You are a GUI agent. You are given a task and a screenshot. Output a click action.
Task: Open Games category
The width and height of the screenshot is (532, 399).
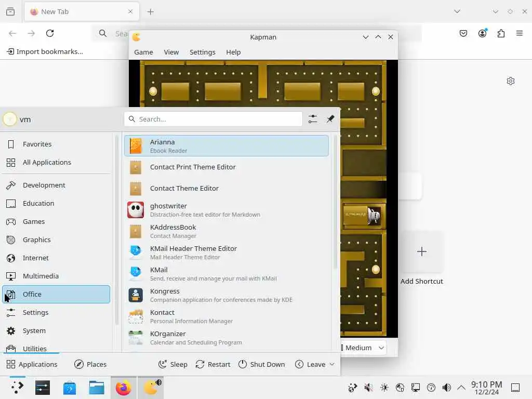(56, 221)
